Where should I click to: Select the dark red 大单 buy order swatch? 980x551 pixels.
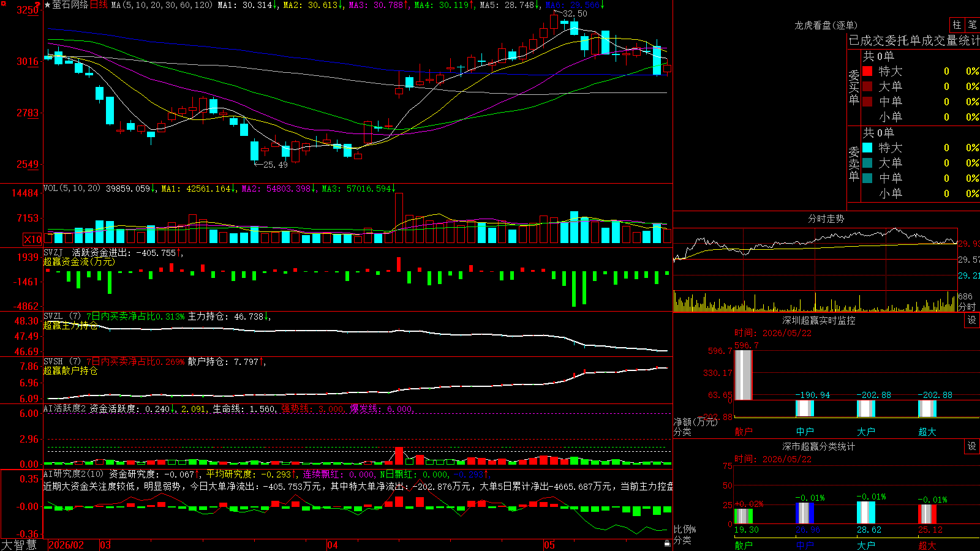pos(867,86)
